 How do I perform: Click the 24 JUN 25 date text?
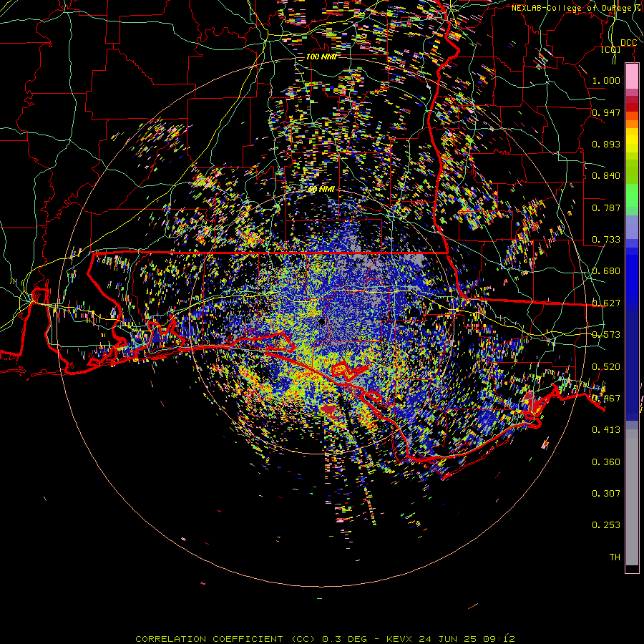(448, 639)
